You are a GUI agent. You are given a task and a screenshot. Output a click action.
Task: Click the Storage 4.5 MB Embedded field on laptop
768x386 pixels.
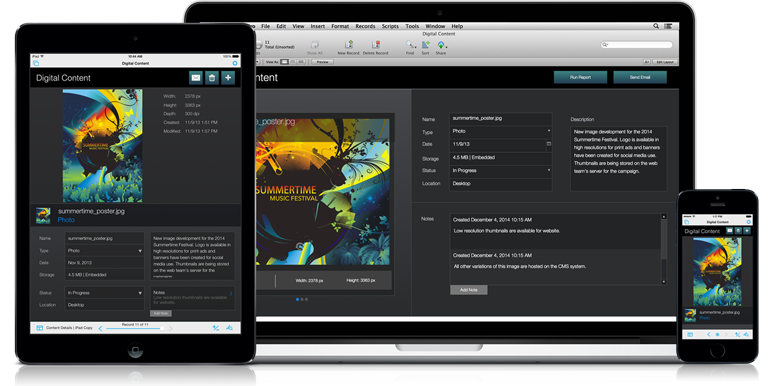[x=501, y=158]
